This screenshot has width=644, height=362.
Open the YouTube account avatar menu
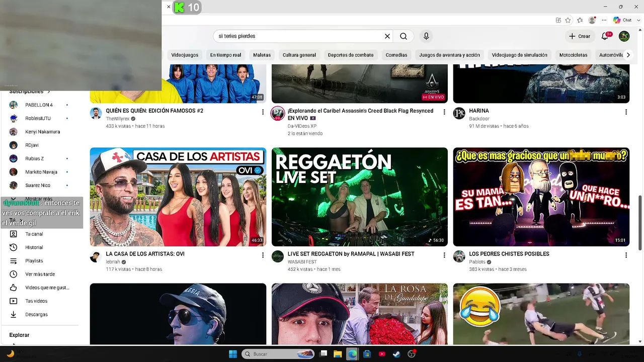(624, 36)
